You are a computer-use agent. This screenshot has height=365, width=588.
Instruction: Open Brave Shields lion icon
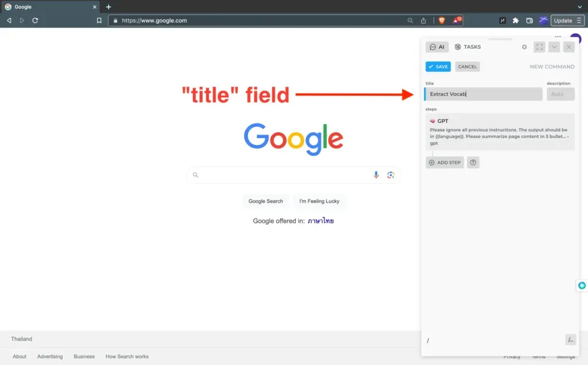(x=442, y=21)
